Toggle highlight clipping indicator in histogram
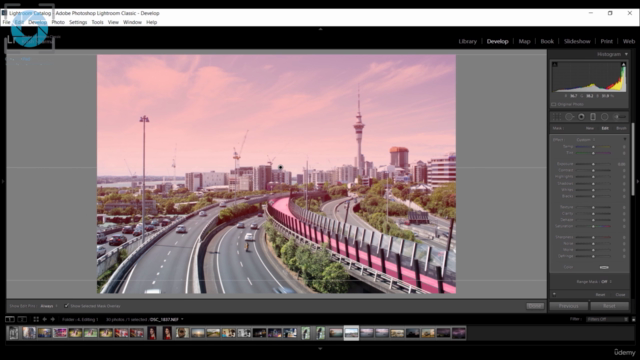The image size is (640, 360). click(623, 64)
